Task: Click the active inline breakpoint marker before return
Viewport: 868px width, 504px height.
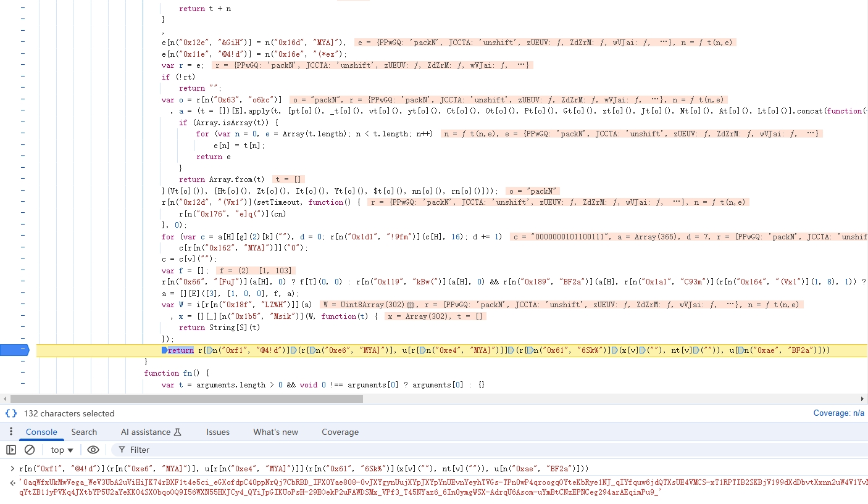Action: coord(164,350)
